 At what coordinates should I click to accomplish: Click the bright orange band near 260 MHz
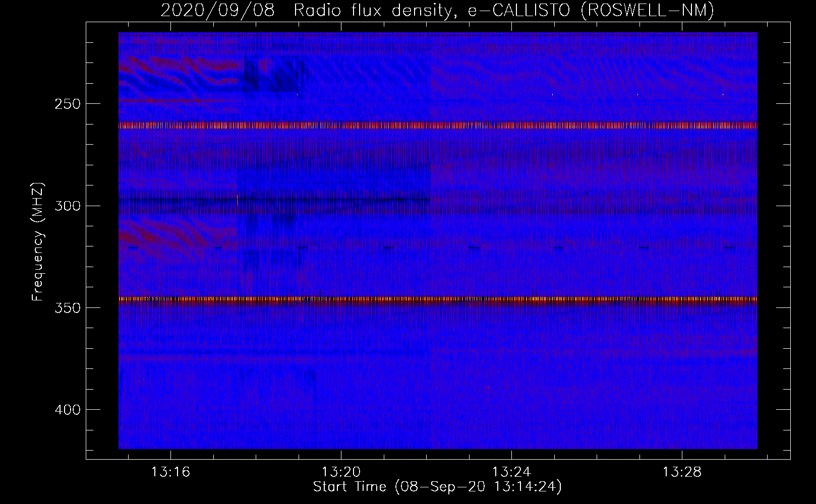tap(438, 125)
